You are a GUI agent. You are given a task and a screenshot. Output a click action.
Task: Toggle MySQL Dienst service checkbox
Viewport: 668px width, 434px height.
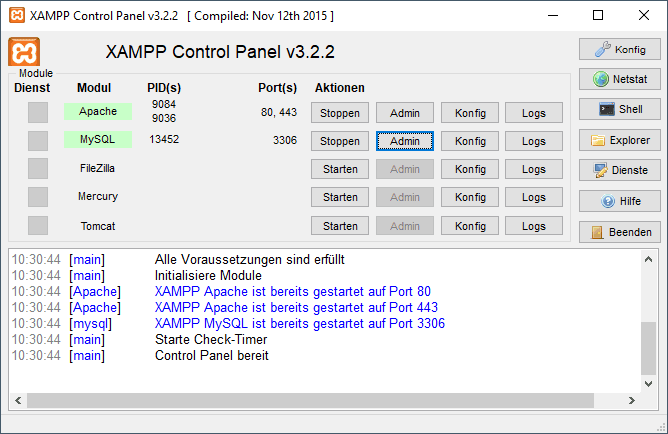[38, 141]
